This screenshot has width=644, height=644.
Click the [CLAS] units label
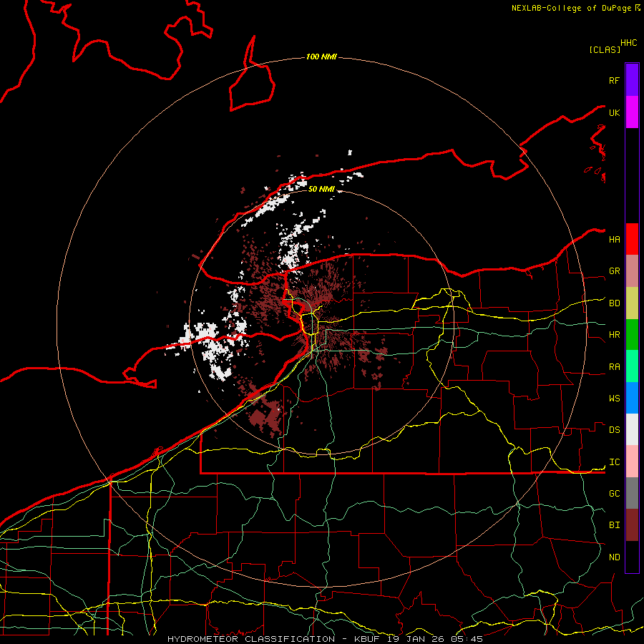pos(605,49)
